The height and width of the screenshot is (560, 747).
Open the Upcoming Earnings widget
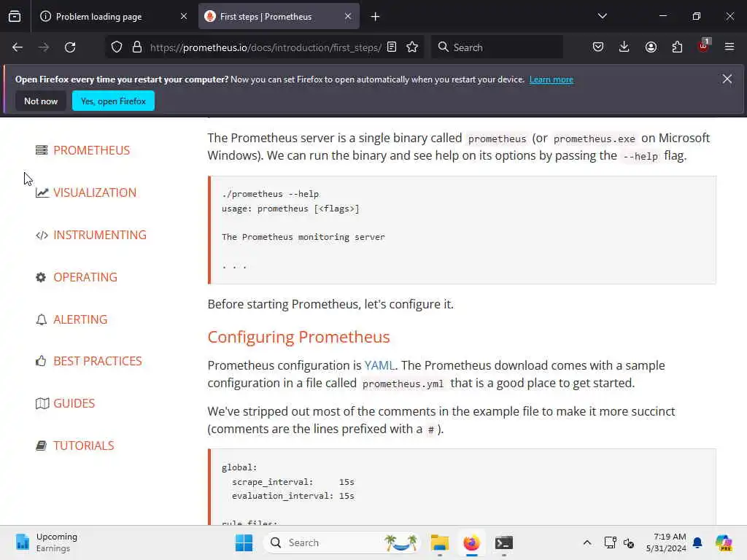point(46,542)
